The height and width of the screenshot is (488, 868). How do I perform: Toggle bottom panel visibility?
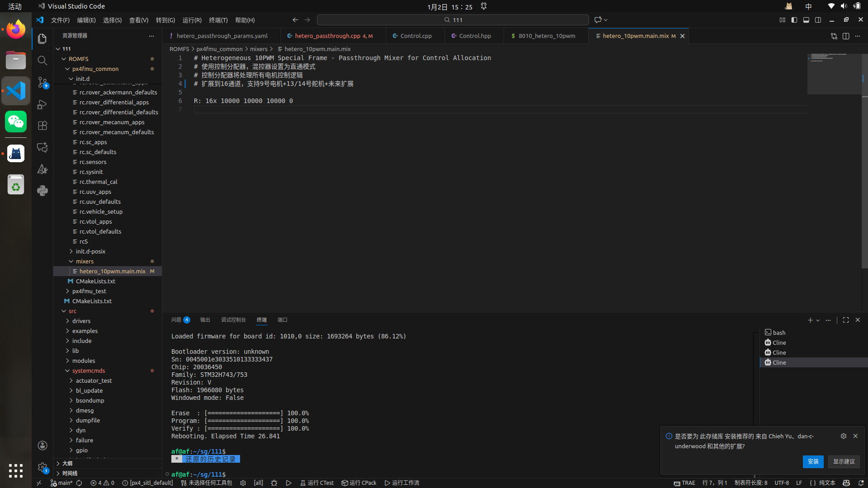(806, 20)
